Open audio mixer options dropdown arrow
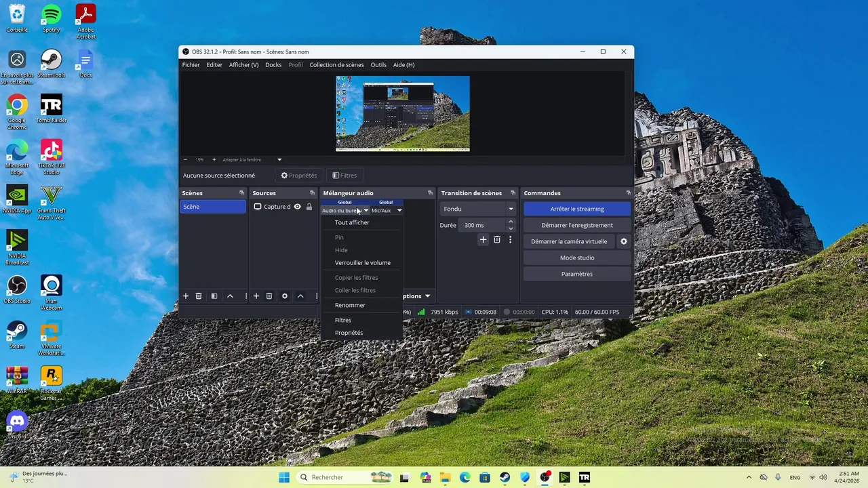This screenshot has height=488, width=868. [x=427, y=296]
